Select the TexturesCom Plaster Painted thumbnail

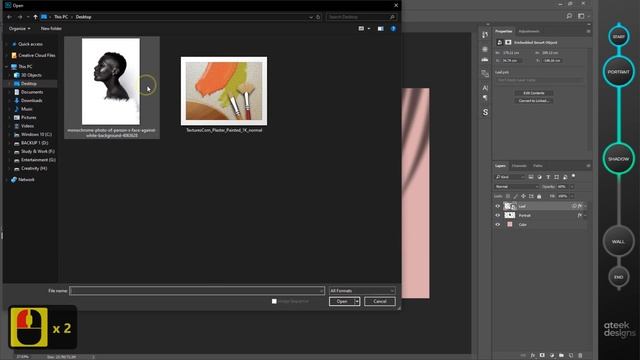[224, 91]
